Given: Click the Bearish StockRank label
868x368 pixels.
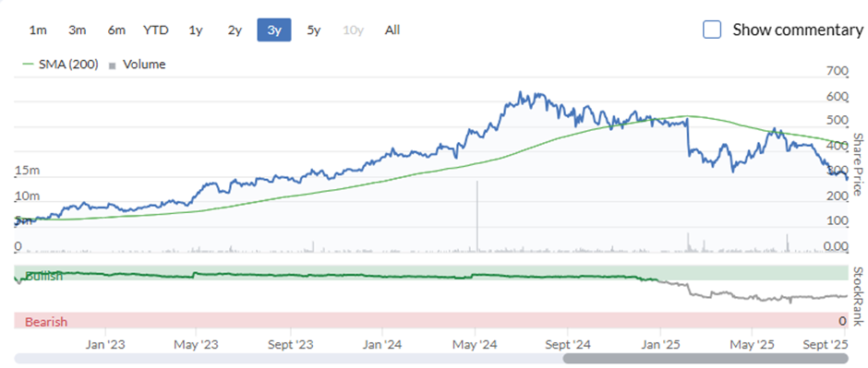Looking at the screenshot, I should (46, 322).
